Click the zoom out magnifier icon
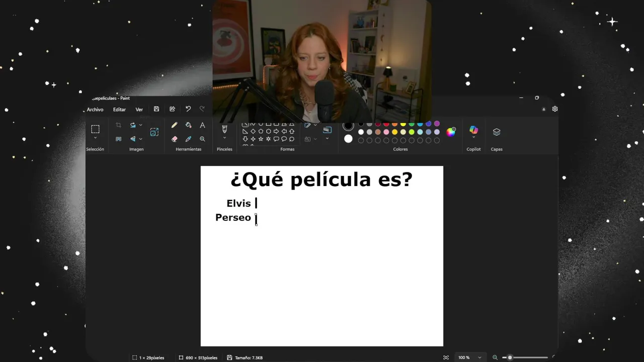This screenshot has width=644, height=362. click(495, 357)
